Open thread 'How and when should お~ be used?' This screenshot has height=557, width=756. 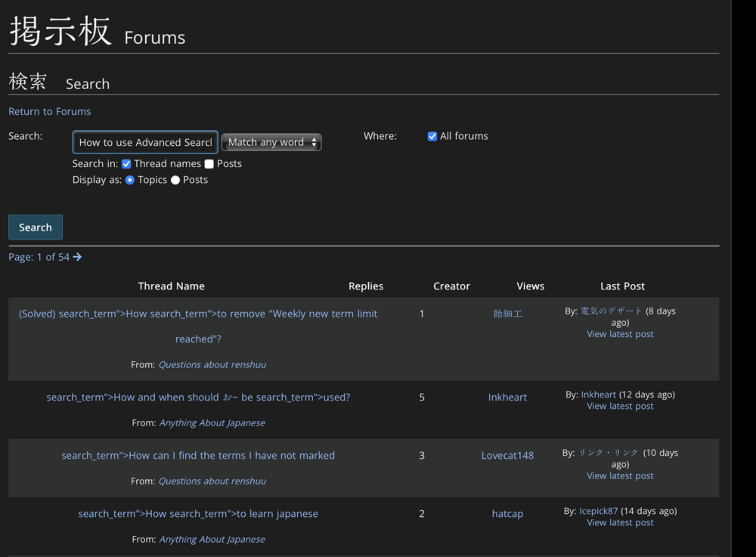click(198, 397)
